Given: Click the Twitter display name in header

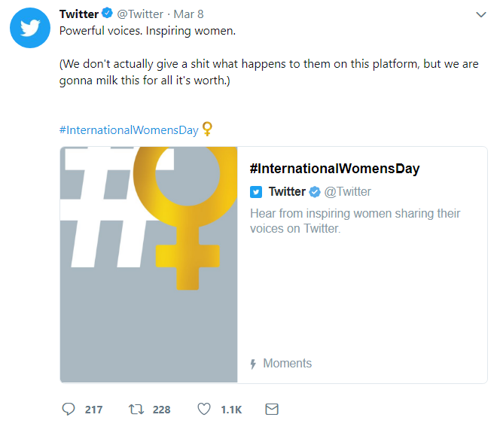Looking at the screenshot, I should click(x=79, y=14).
